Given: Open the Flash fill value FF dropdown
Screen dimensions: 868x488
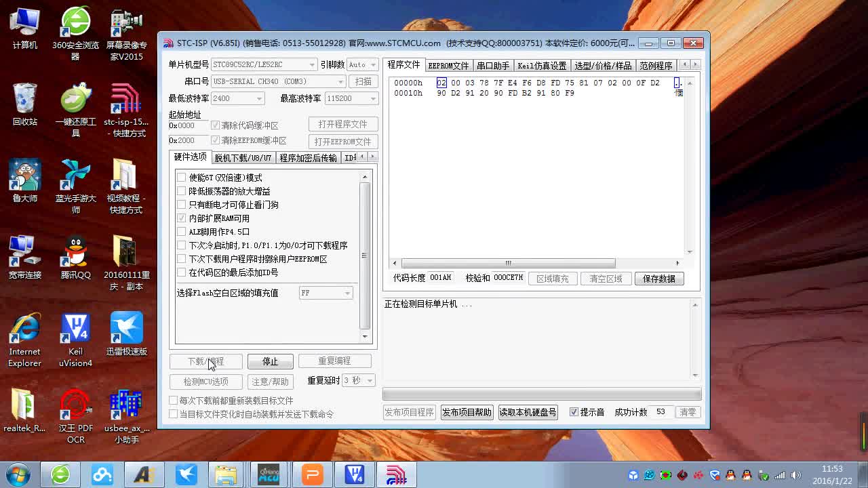Looking at the screenshot, I should tap(326, 293).
